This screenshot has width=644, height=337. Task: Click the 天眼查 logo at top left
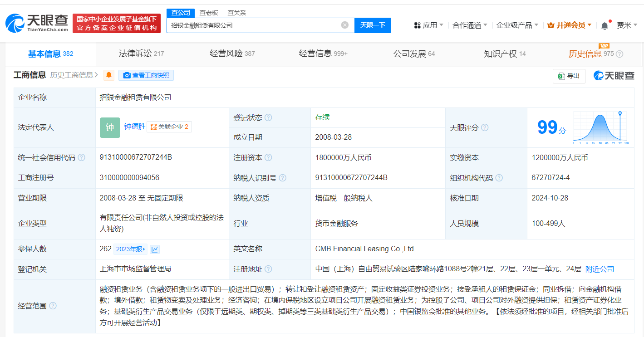click(37, 23)
